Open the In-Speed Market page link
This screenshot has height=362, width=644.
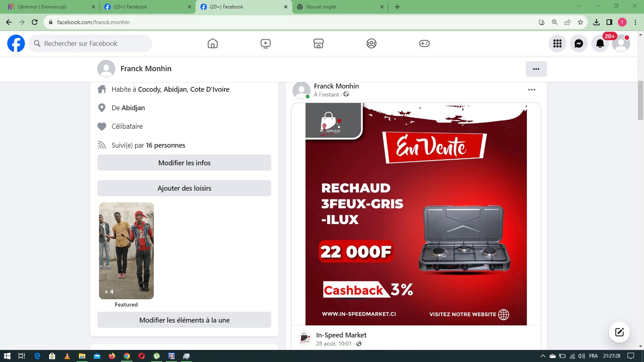coord(341,335)
